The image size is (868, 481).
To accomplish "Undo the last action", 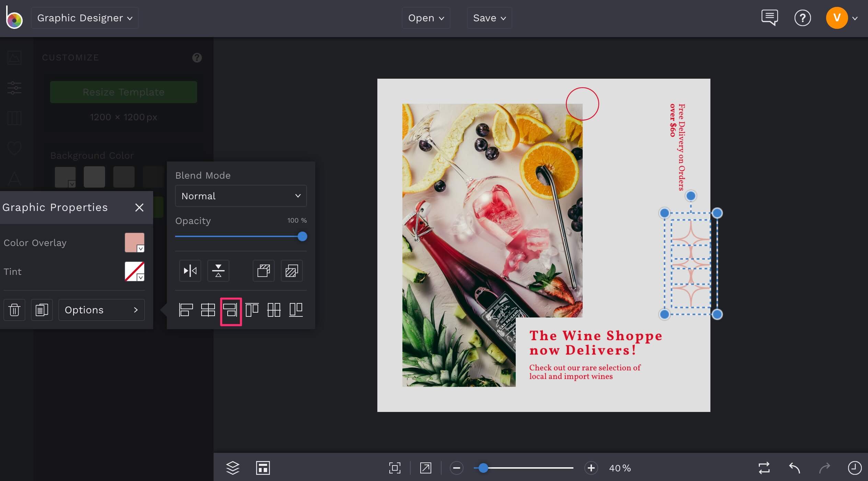I will tap(794, 468).
